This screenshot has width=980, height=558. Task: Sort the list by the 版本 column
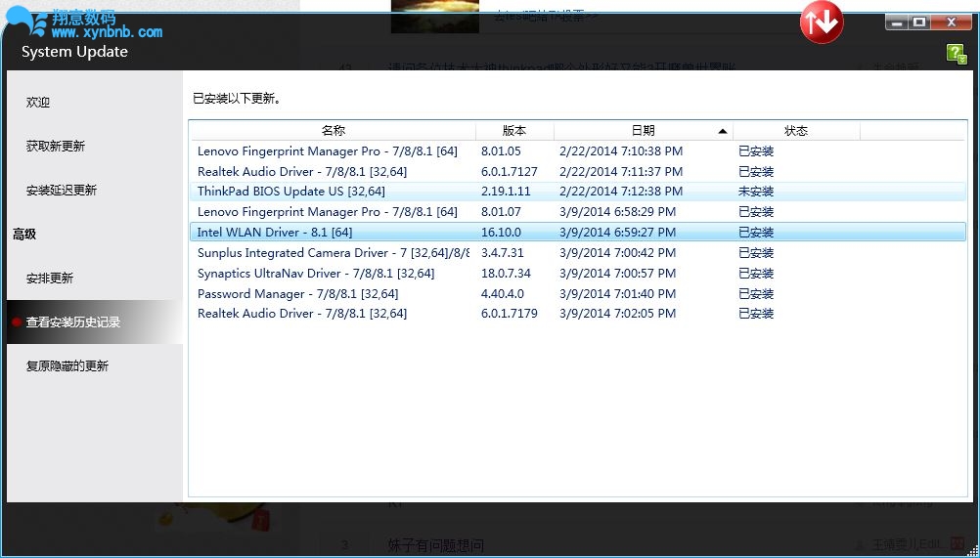(514, 130)
